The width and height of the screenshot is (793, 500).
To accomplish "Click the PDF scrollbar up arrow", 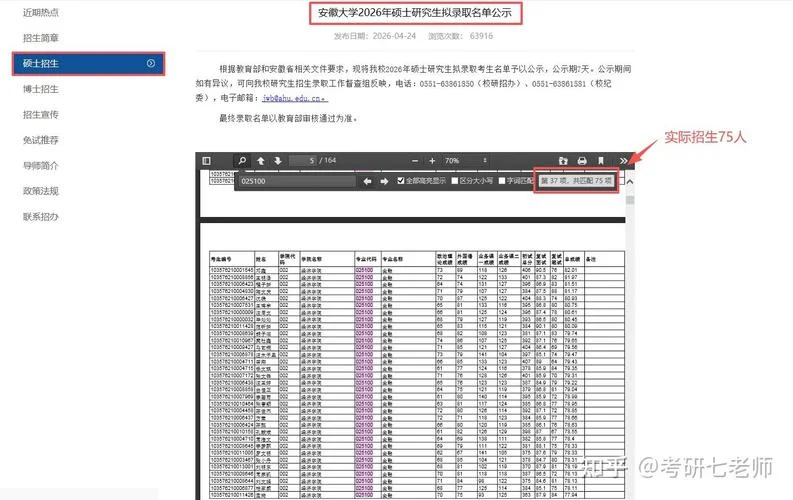I will click(x=630, y=181).
